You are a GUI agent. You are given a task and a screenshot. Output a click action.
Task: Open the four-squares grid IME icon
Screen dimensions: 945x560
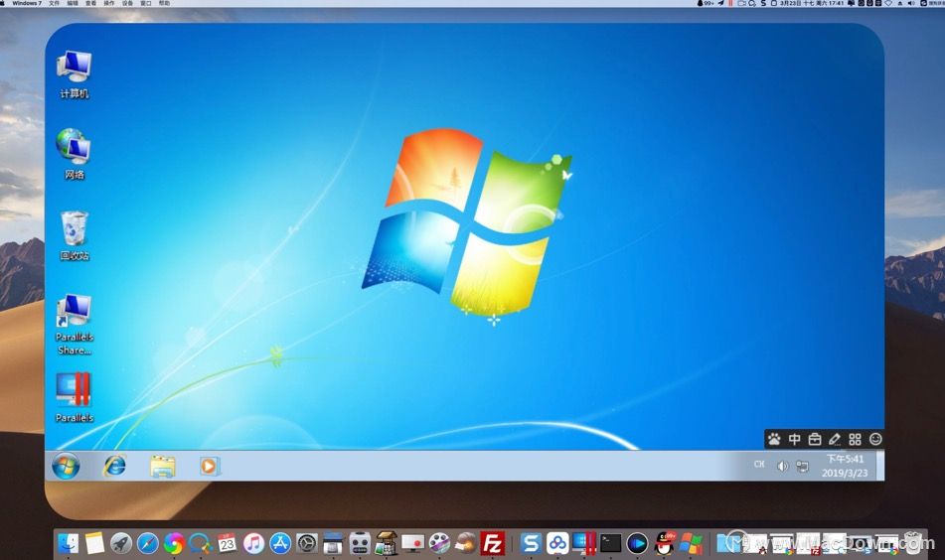tap(856, 440)
